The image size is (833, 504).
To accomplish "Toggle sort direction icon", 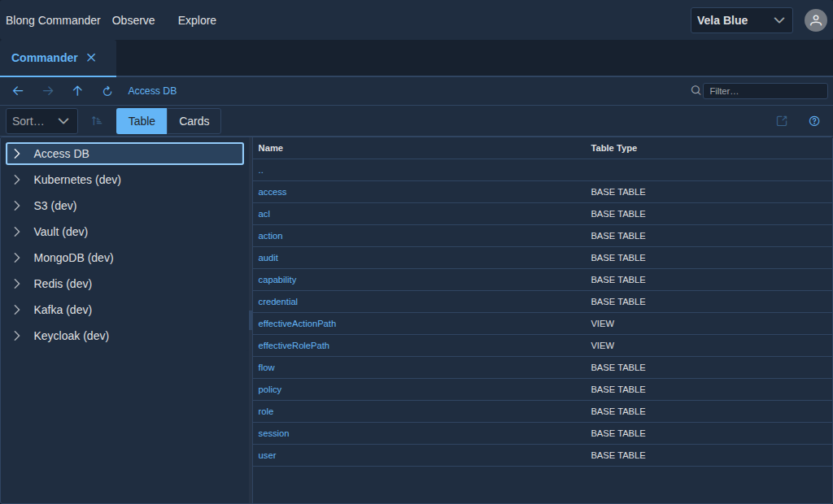I will point(97,121).
